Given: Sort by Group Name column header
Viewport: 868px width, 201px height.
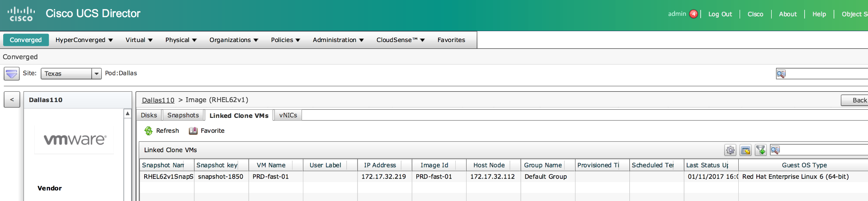Looking at the screenshot, I should [548, 165].
